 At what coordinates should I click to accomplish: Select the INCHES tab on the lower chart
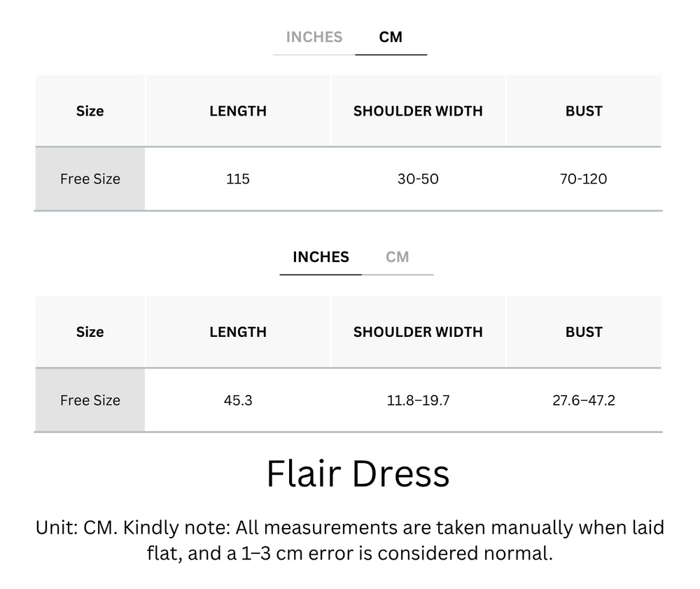pos(320,257)
